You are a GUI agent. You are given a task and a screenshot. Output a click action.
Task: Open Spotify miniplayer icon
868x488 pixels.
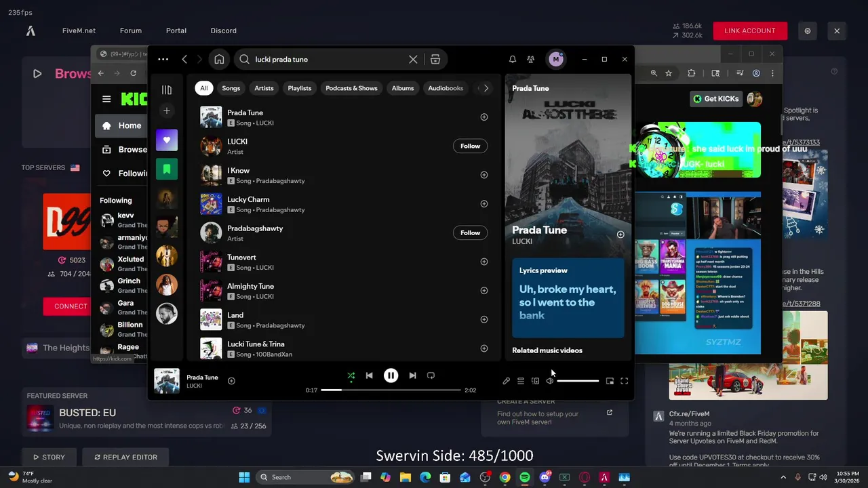click(610, 381)
